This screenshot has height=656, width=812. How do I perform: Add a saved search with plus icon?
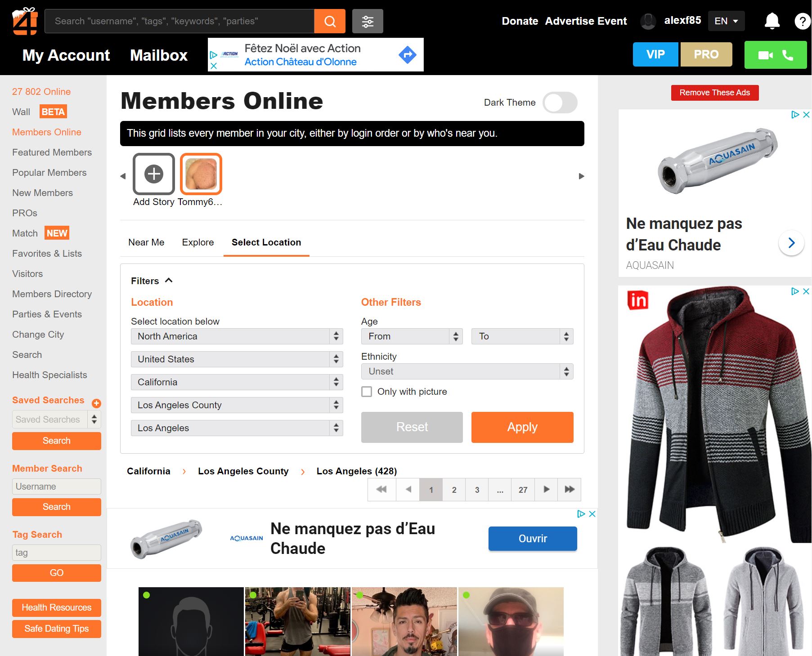[x=96, y=403]
